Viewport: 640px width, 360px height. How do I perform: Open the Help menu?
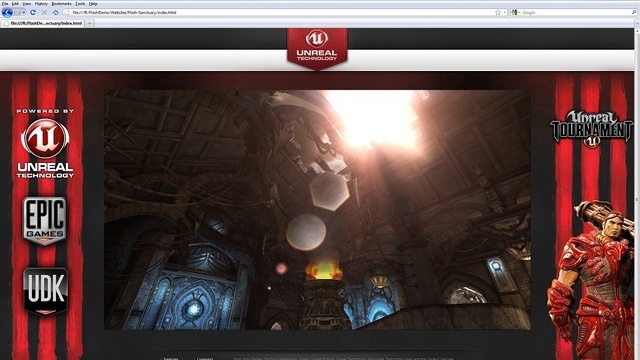tap(93, 3)
